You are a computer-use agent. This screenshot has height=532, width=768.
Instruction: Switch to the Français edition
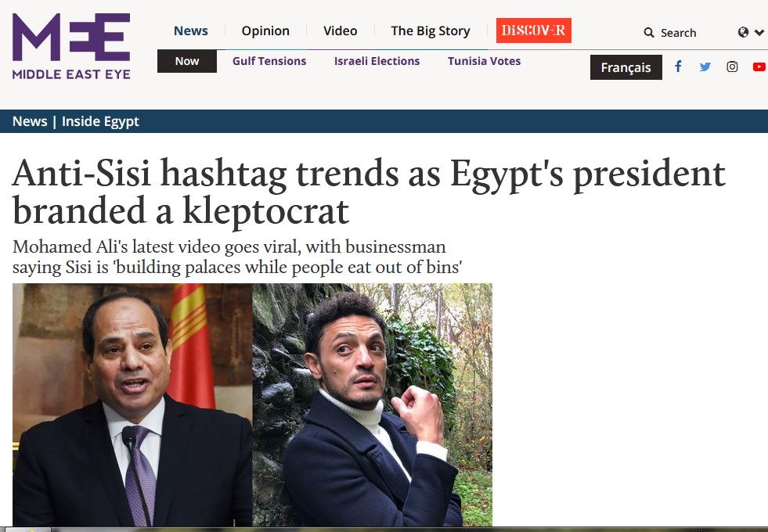coord(626,67)
